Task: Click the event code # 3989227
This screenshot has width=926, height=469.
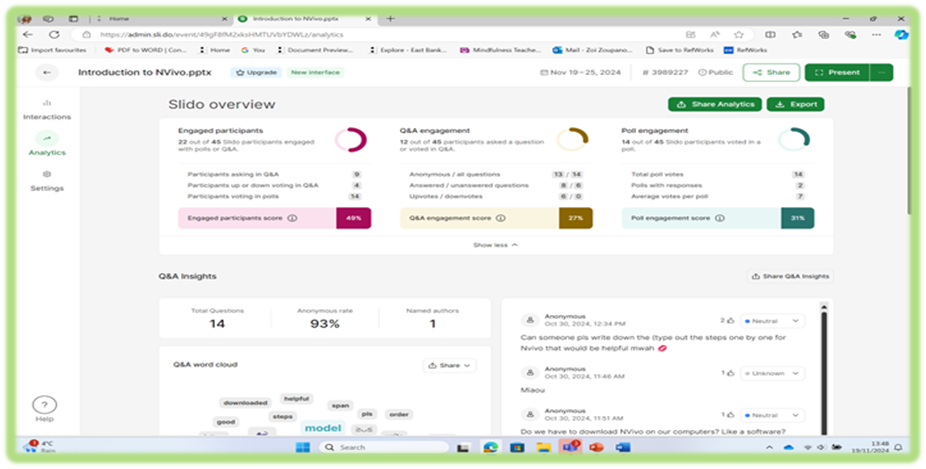Action: pyautogui.click(x=665, y=73)
